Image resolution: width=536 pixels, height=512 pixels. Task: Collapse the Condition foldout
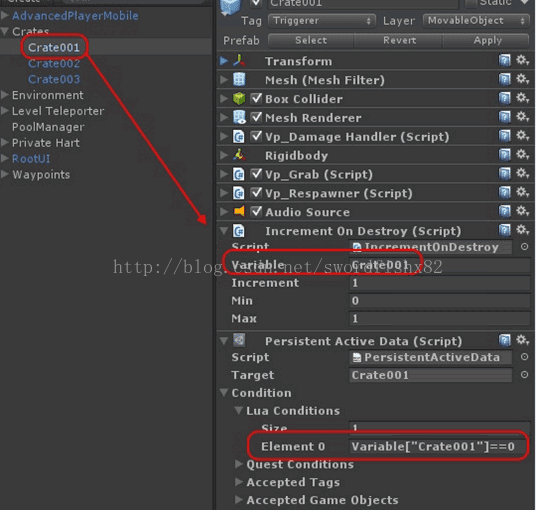tap(224, 392)
